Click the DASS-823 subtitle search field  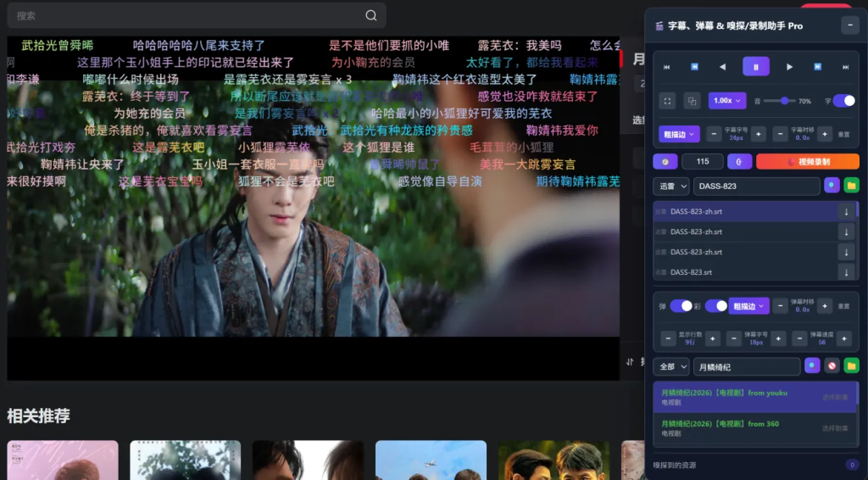pyautogui.click(x=756, y=186)
